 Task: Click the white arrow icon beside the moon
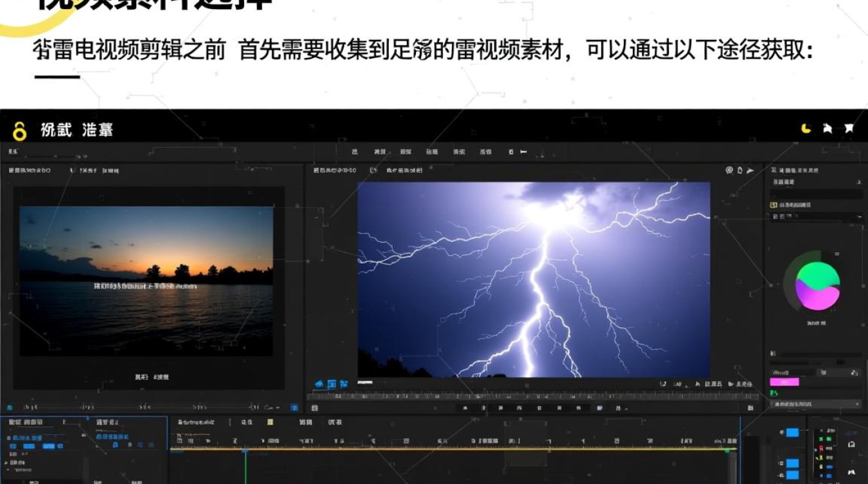(x=827, y=128)
